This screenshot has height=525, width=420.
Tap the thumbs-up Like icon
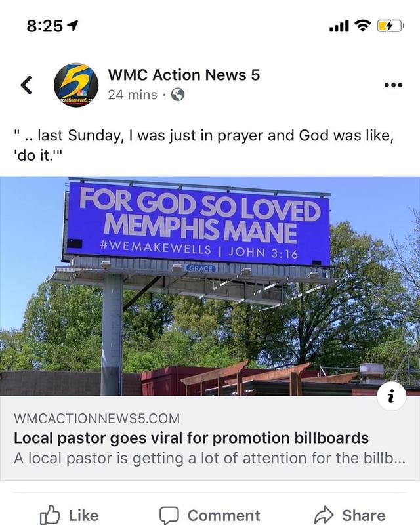click(50, 515)
